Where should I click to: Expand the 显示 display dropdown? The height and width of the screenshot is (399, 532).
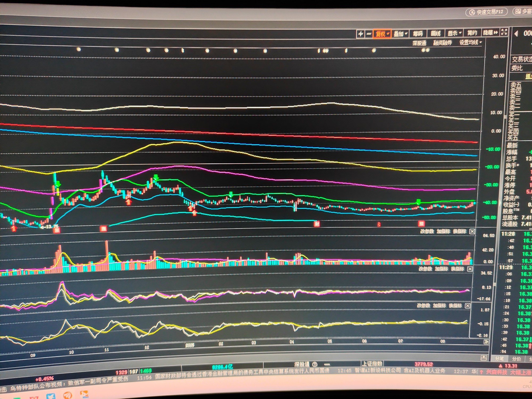tap(454, 33)
